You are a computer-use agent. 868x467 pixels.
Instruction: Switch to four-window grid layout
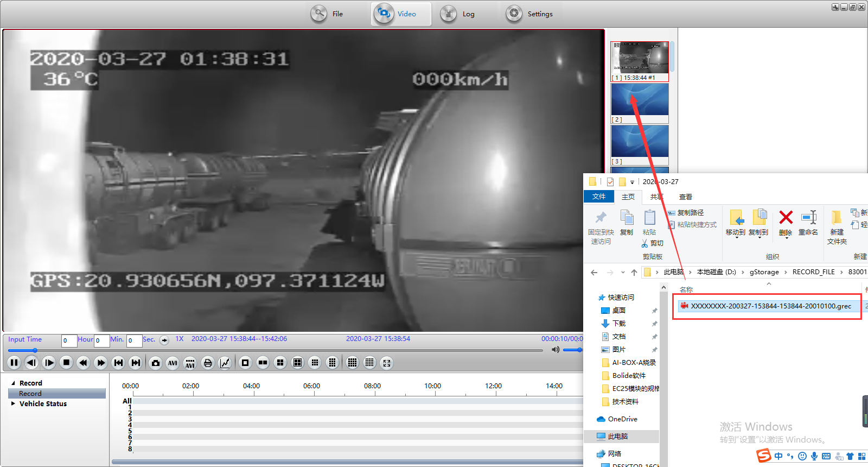click(x=280, y=363)
